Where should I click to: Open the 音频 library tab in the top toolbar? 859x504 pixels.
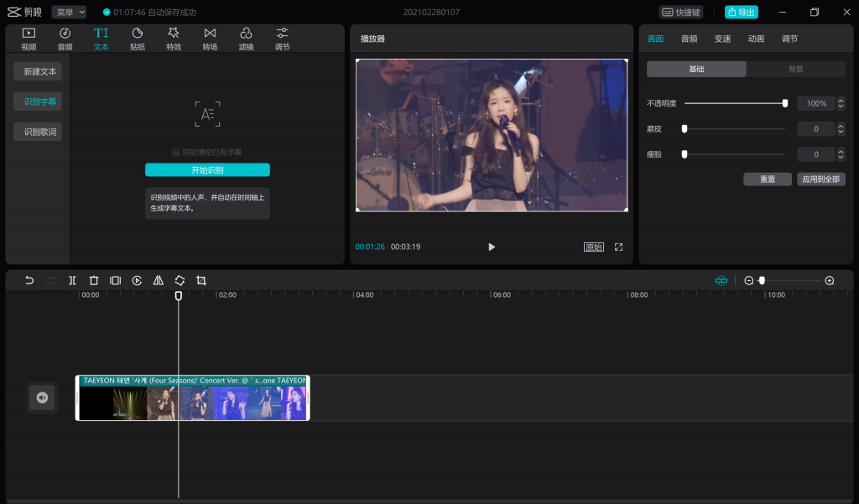pos(65,39)
